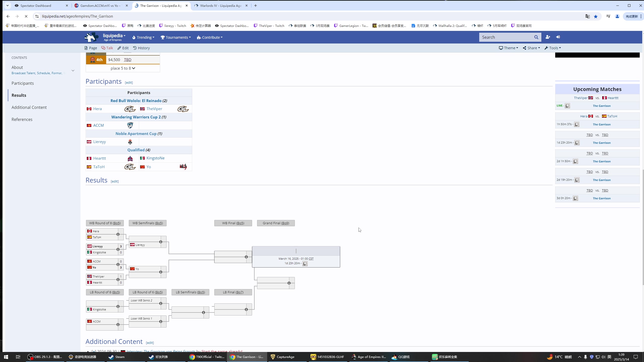Click info icon on Hera vs TaToH match
Viewport: 644px width, 362px height.
coord(118,234)
